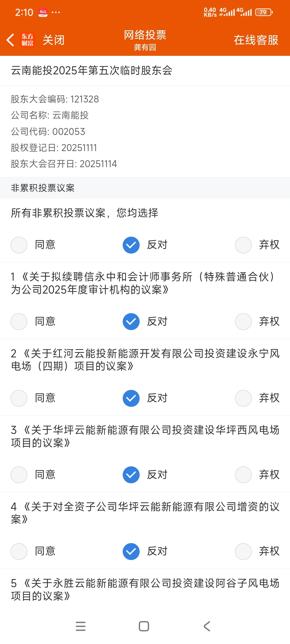290x644 pixels.
Task: Tap the battery status icon
Action: click(264, 12)
